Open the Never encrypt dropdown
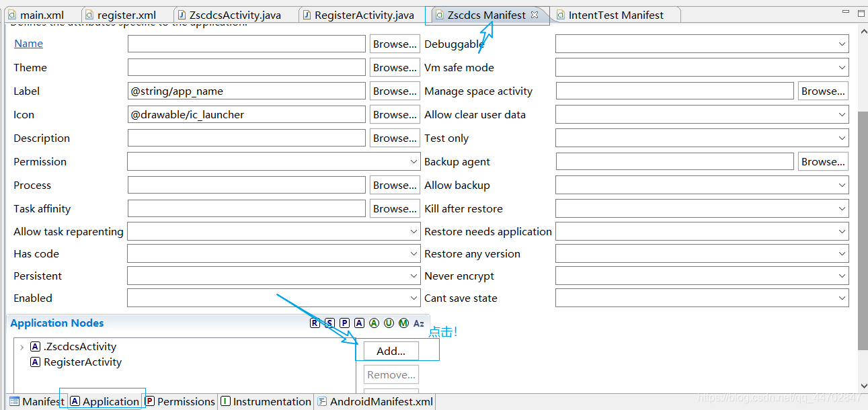Viewport: 868px width, 410px height. click(x=702, y=276)
